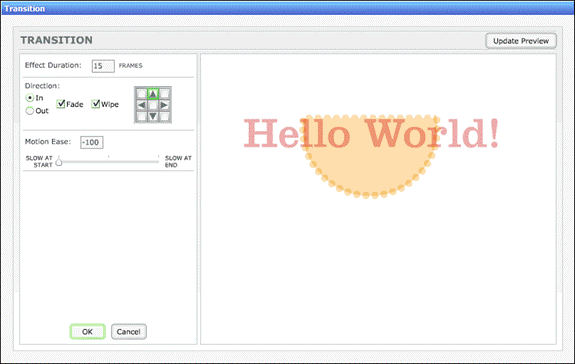This screenshot has height=364, width=575.
Task: Click the Motion Ease slider track middle tick
Action: (x=109, y=157)
